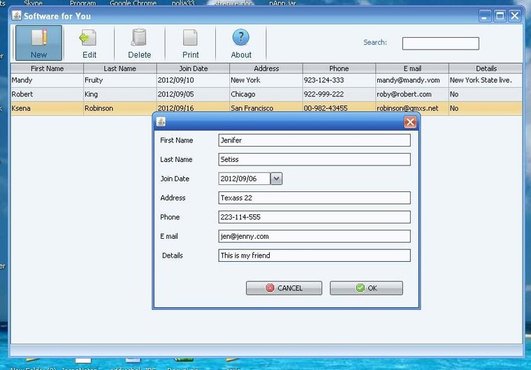Click the Last Name field containing Setiss

tap(314, 159)
